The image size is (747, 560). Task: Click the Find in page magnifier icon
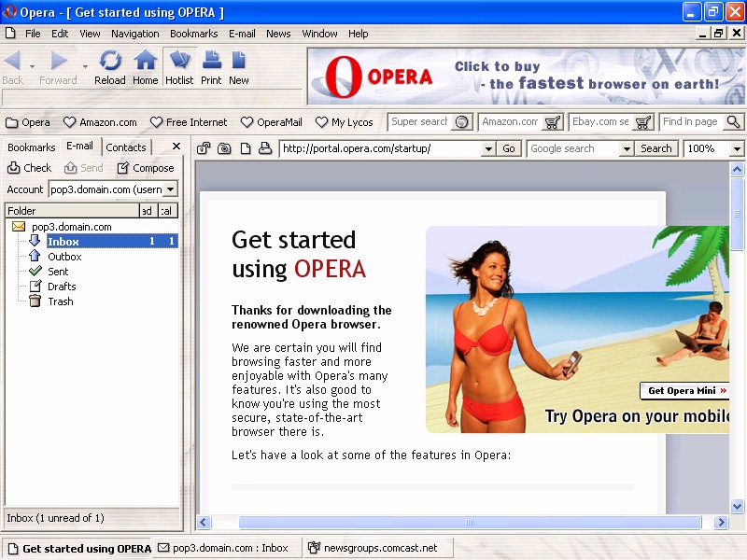[733, 122]
